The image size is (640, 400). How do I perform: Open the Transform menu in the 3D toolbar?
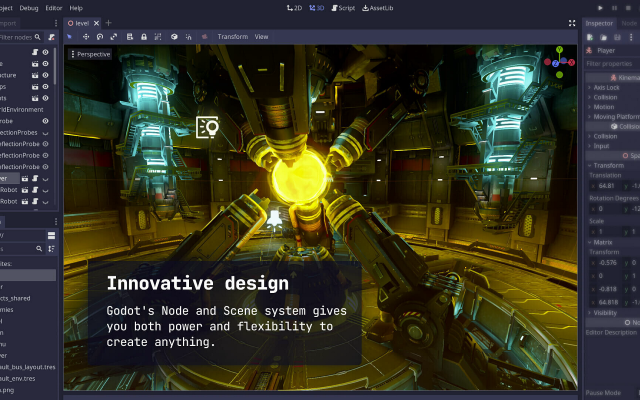pos(233,37)
